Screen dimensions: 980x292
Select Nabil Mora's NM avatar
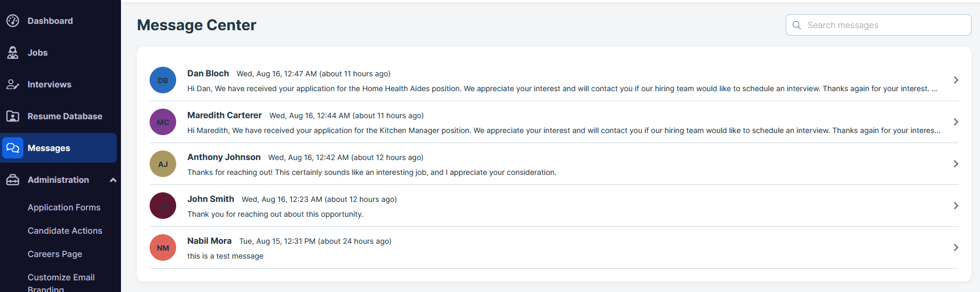(163, 247)
